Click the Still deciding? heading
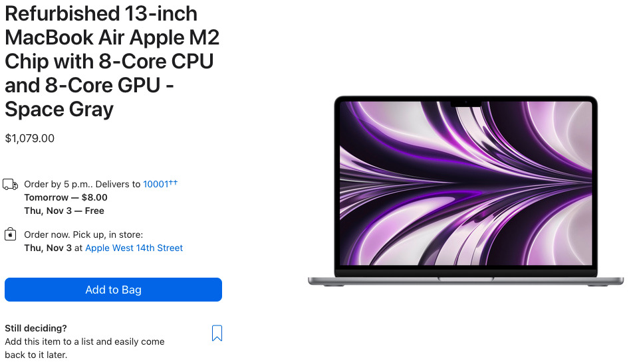Image resolution: width=631 pixels, height=364 pixels. click(36, 328)
